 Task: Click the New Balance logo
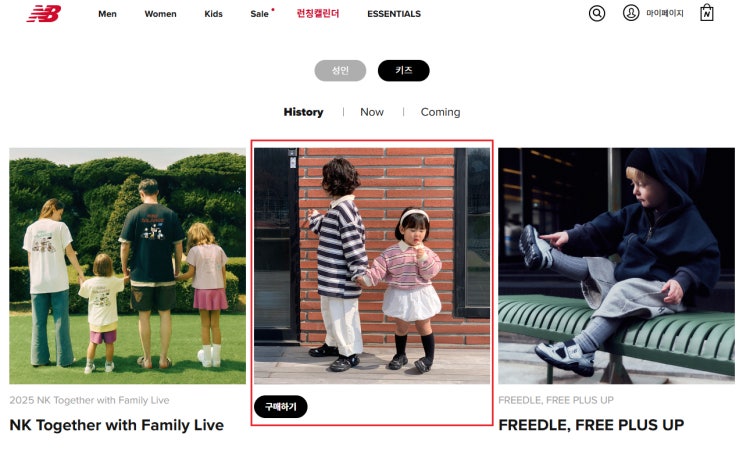[x=44, y=13]
